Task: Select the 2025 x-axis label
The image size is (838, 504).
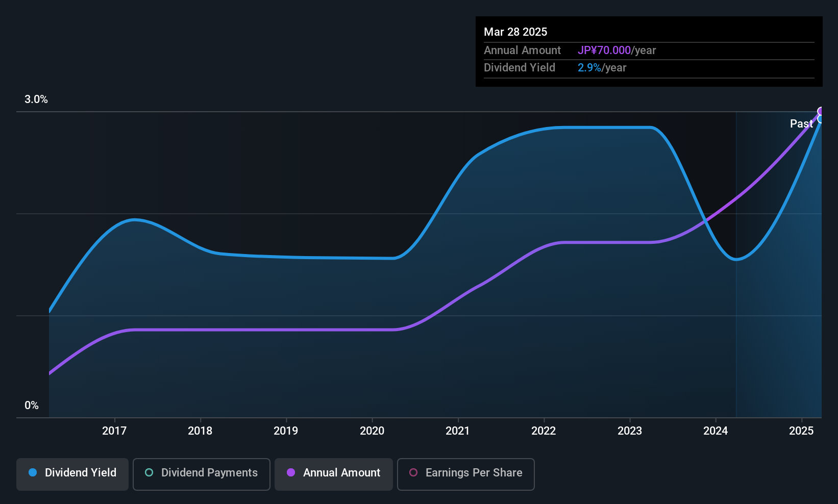Action: coord(801,431)
